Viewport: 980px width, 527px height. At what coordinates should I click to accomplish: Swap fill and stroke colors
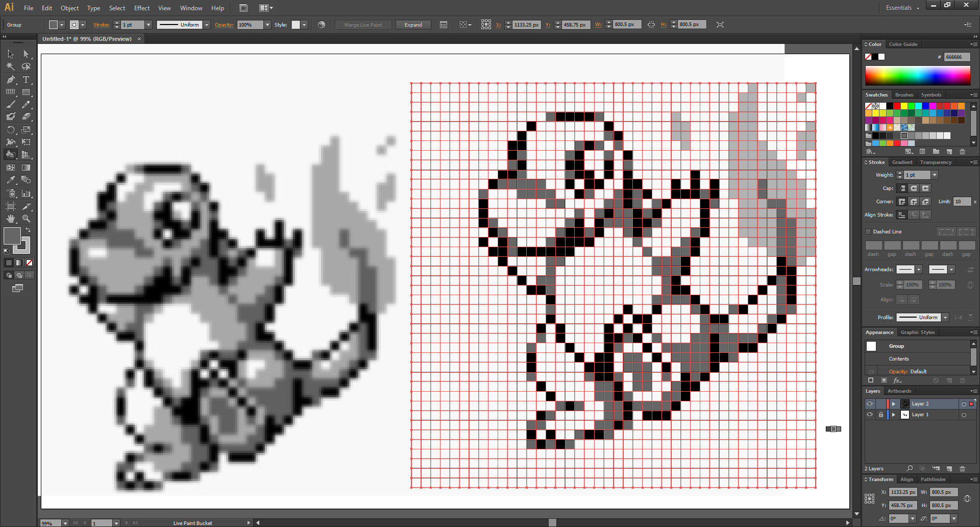(x=28, y=231)
